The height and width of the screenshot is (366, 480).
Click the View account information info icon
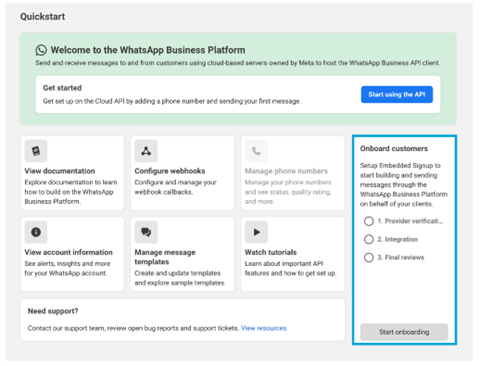[x=36, y=232]
